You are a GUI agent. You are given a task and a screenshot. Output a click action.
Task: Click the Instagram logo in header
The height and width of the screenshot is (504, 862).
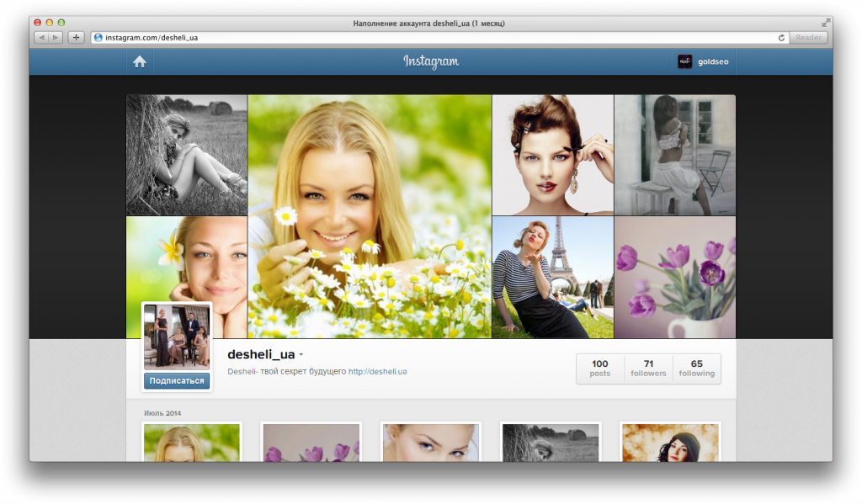pos(431,61)
